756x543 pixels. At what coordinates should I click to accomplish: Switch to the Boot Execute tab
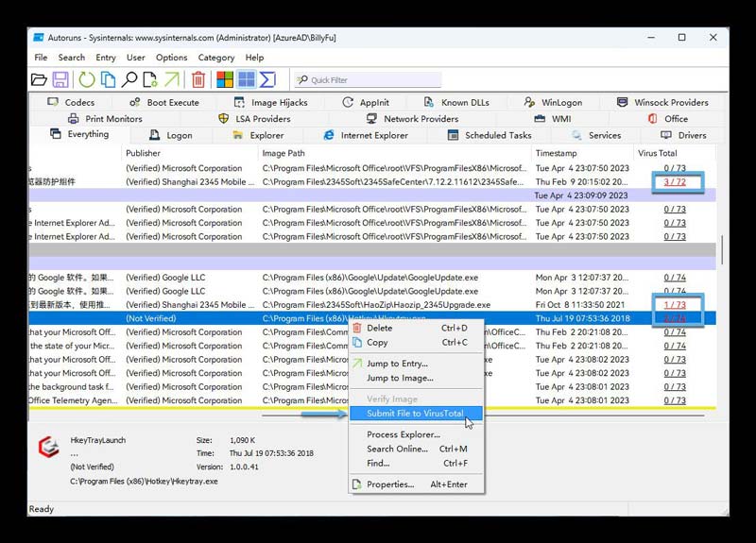click(x=164, y=102)
